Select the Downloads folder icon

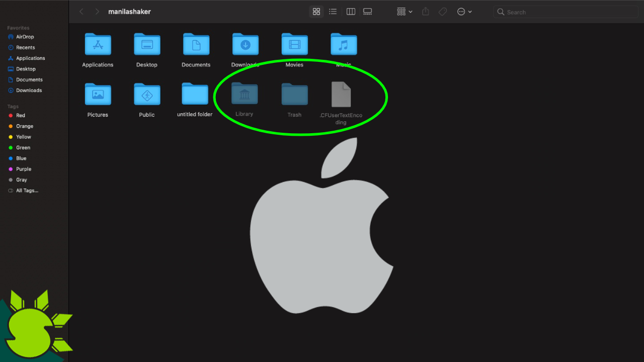click(x=245, y=45)
